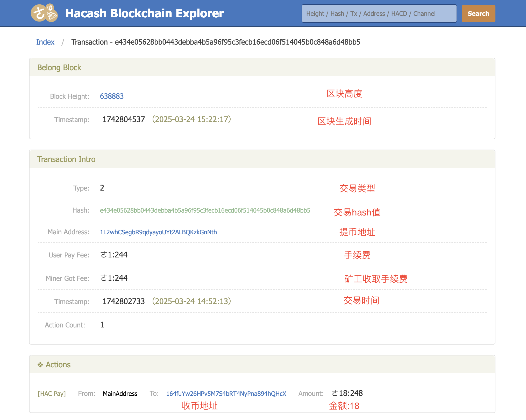This screenshot has width=526, height=420.
Task: Open block height 638883 link
Action: (112, 96)
